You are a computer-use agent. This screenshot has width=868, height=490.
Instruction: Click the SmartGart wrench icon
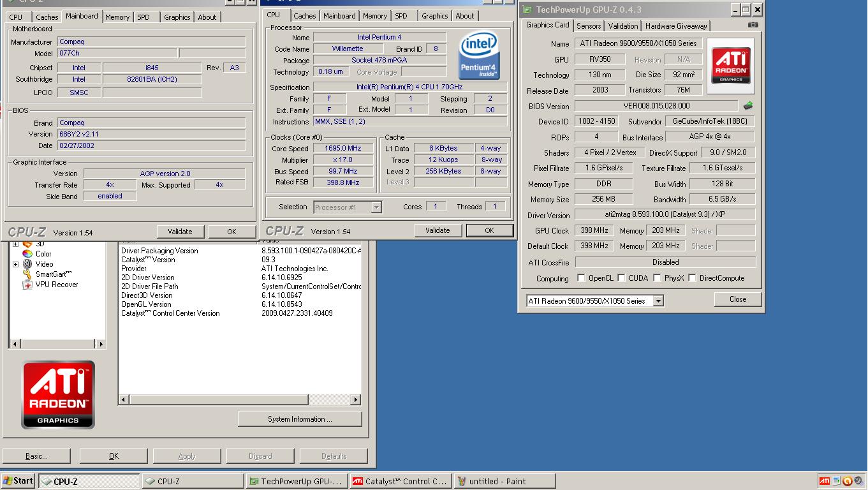27,274
